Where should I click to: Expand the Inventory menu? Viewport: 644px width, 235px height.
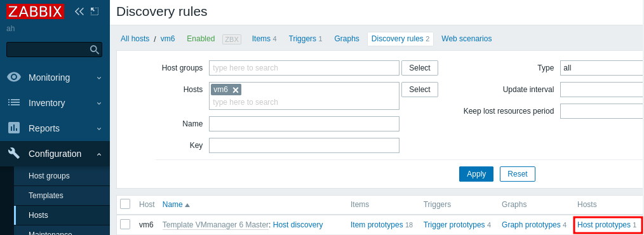point(99,103)
